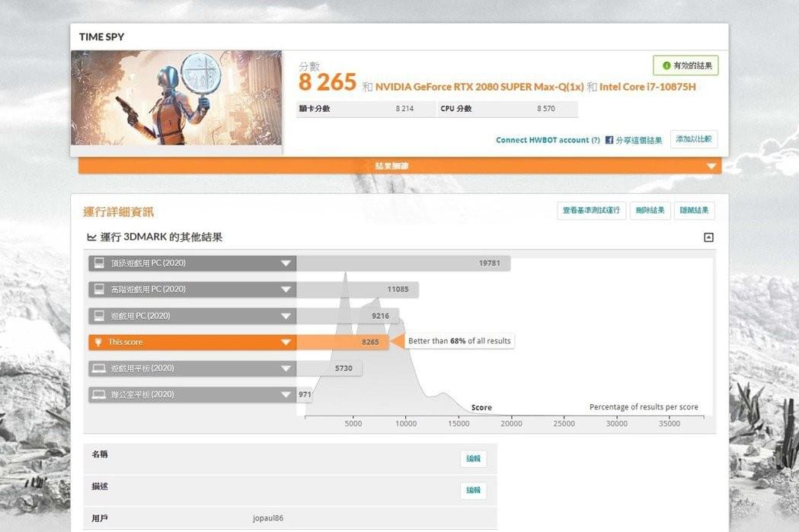Click the 10000 axis tick label

point(406,424)
